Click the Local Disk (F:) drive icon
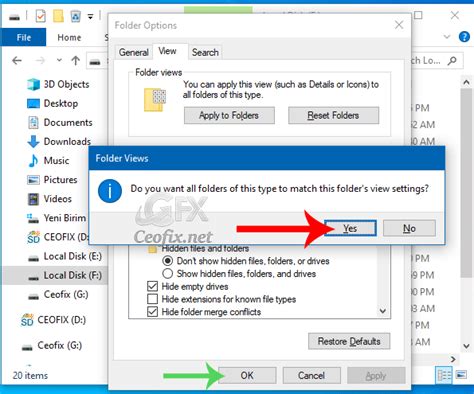The height and width of the screenshot is (394, 474). coord(33,277)
